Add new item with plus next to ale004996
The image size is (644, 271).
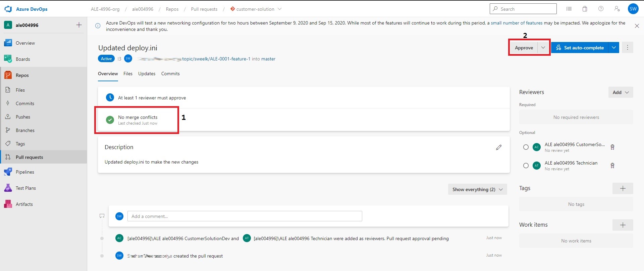coord(79,25)
